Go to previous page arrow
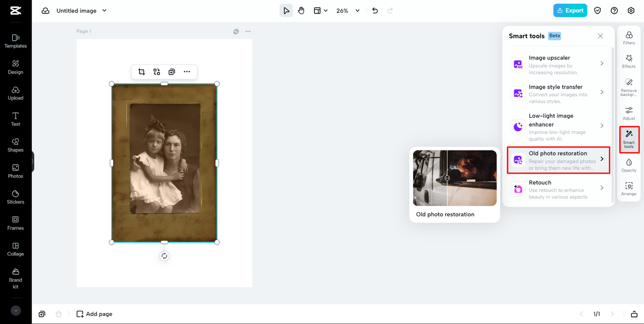This screenshot has height=324, width=644. click(x=582, y=314)
